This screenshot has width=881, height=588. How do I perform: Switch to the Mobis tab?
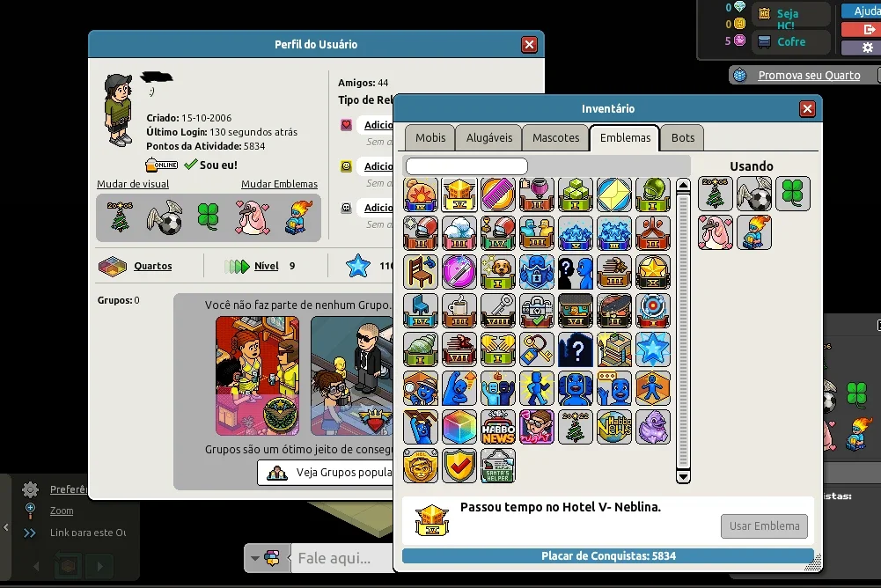pos(430,137)
